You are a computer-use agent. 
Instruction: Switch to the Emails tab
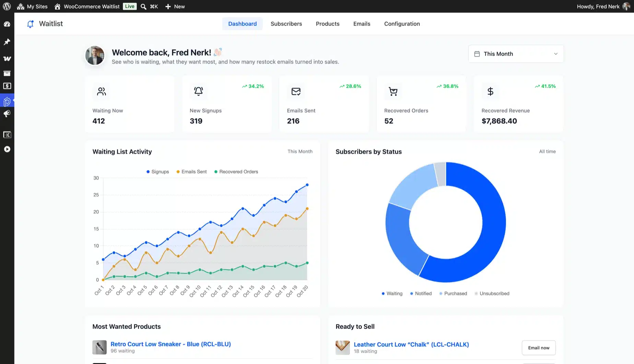pos(362,24)
